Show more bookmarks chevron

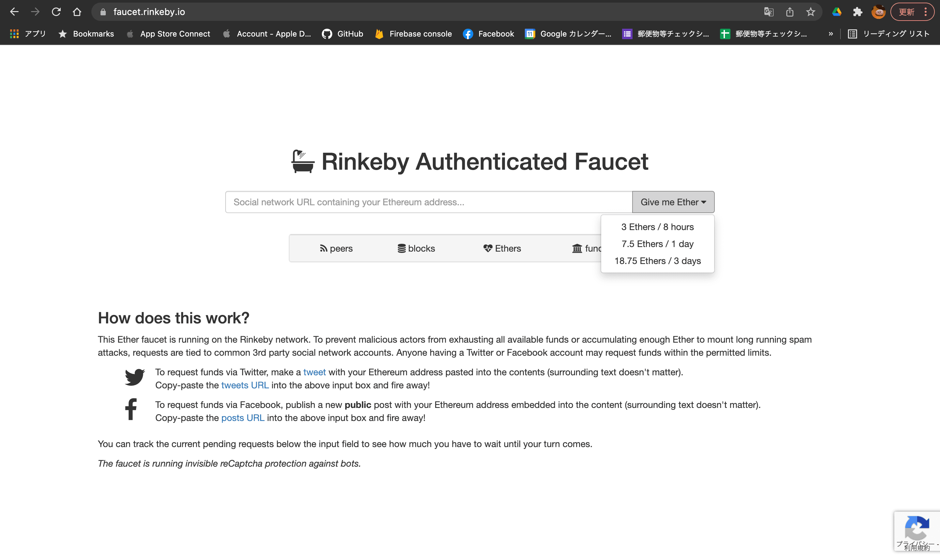pyautogui.click(x=831, y=34)
